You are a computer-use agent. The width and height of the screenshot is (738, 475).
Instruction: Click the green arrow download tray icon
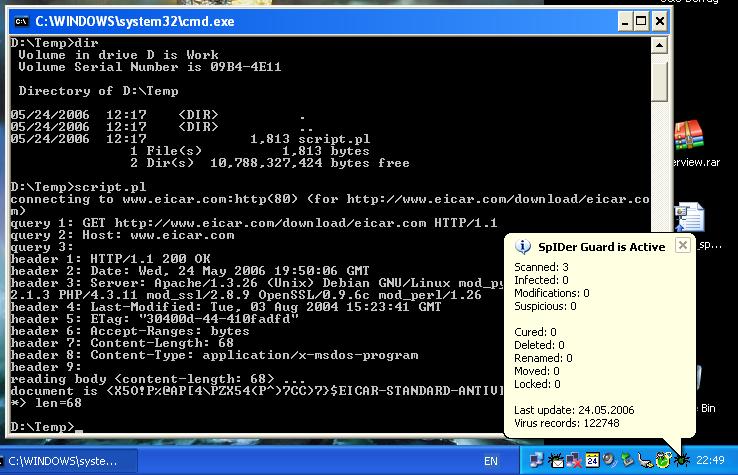coord(627,460)
